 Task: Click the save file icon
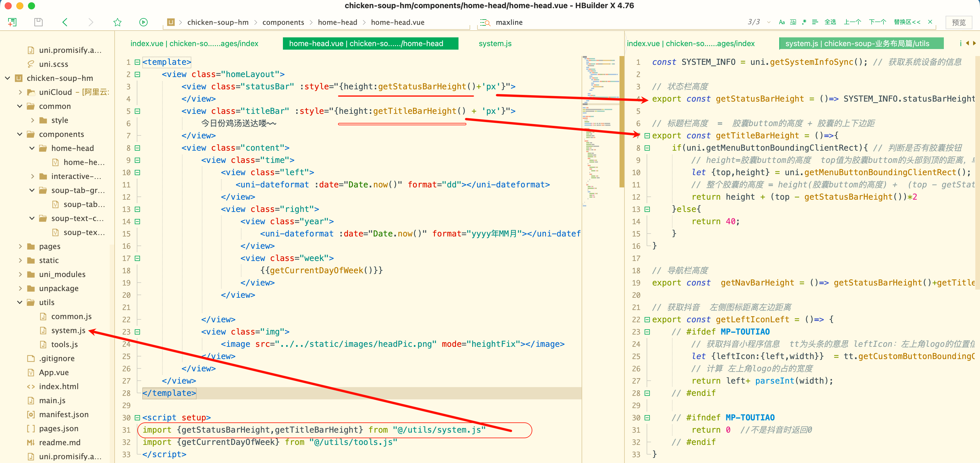click(38, 22)
